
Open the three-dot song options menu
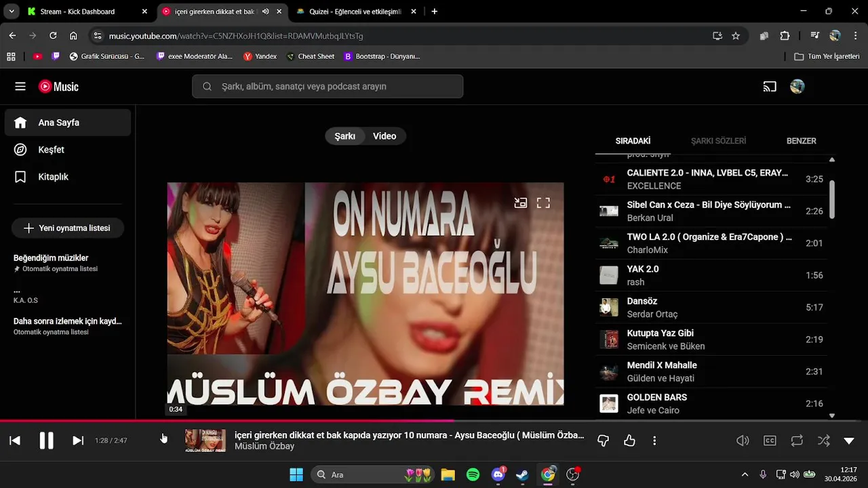coord(654,441)
